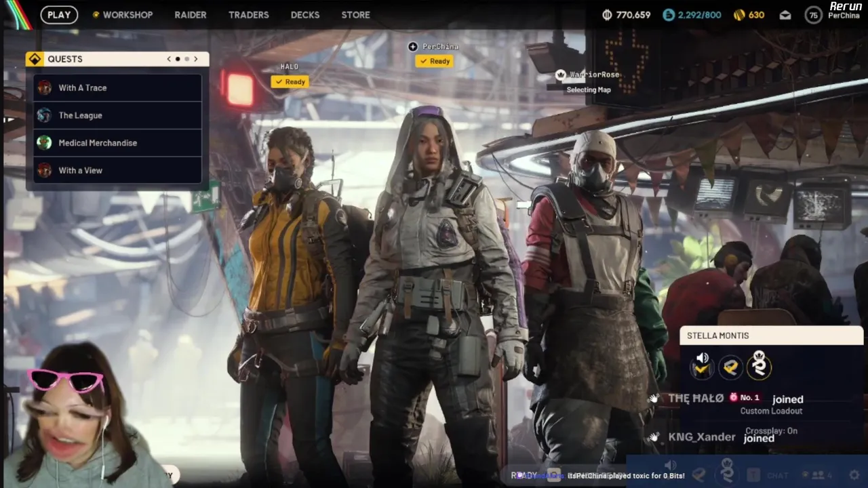This screenshot has height=488, width=868.
Task: Open the WORKSHOP tab
Action: click(x=127, y=15)
